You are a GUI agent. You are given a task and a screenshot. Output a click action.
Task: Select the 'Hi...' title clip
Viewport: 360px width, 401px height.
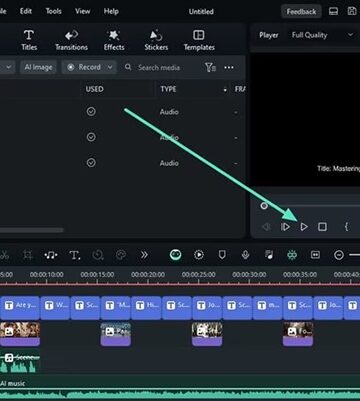click(146, 308)
